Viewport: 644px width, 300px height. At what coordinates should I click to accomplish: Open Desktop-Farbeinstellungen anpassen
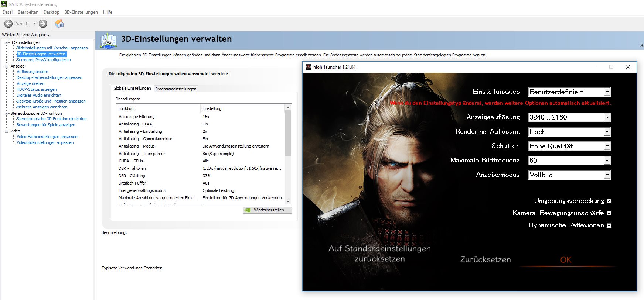(x=50, y=77)
